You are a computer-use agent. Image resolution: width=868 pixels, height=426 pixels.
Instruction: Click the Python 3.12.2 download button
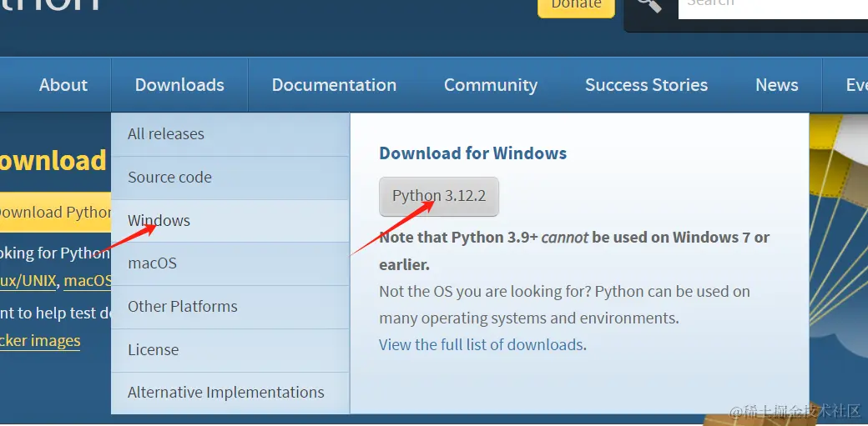(x=439, y=197)
